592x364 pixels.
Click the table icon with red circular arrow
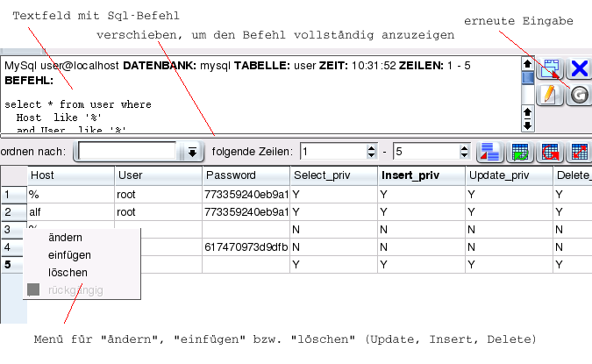[x=550, y=152]
